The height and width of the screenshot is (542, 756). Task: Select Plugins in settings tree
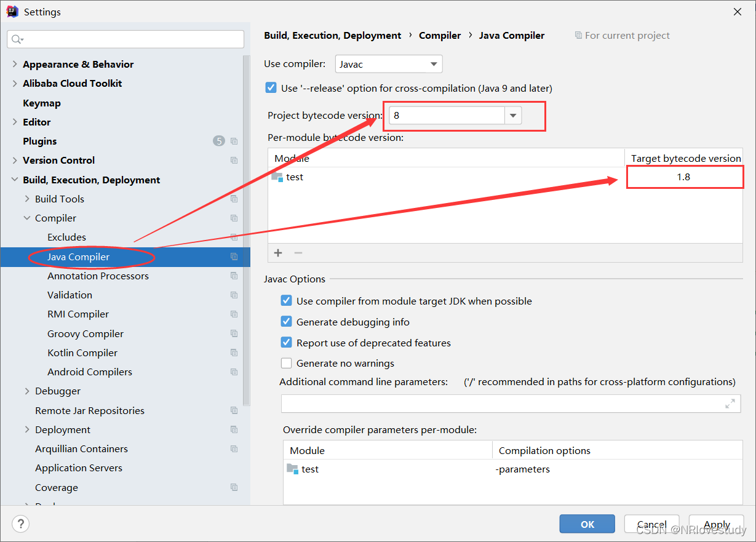[x=39, y=141]
